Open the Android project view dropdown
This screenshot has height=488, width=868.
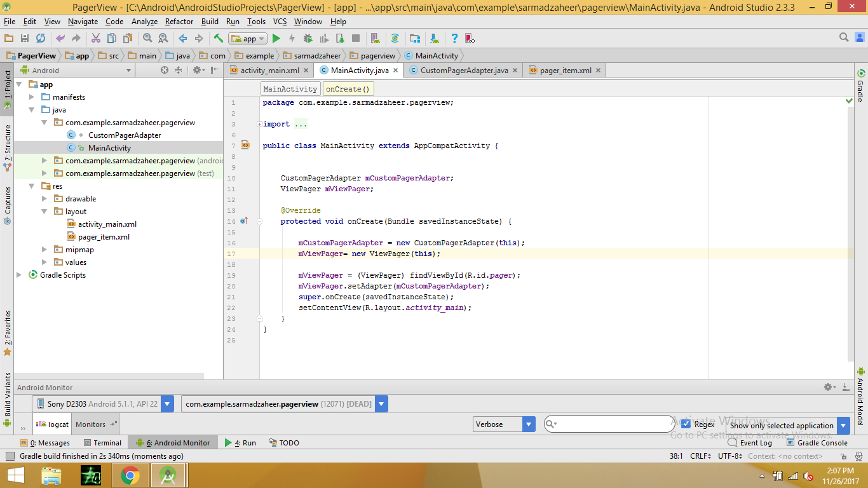76,71
